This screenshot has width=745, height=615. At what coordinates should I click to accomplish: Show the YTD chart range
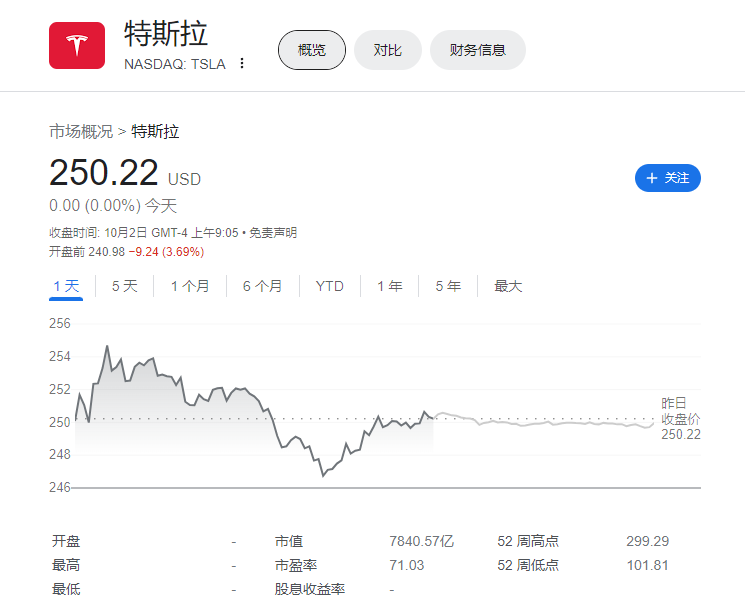pyautogui.click(x=330, y=286)
